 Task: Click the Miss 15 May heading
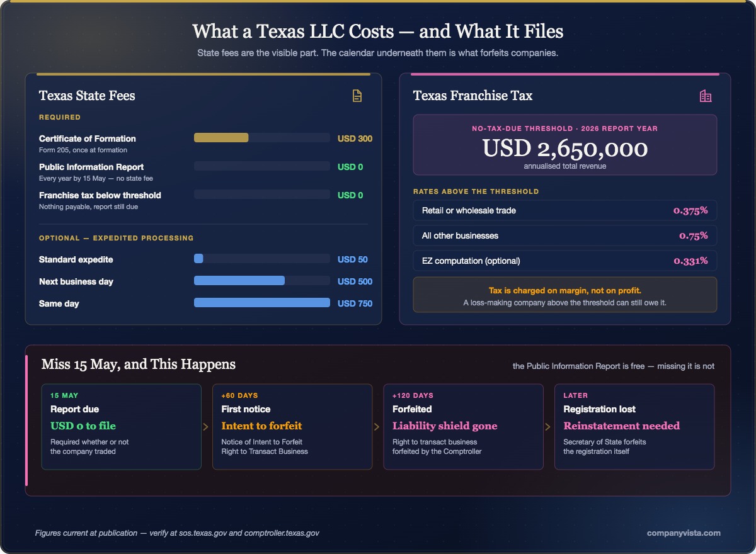point(139,364)
